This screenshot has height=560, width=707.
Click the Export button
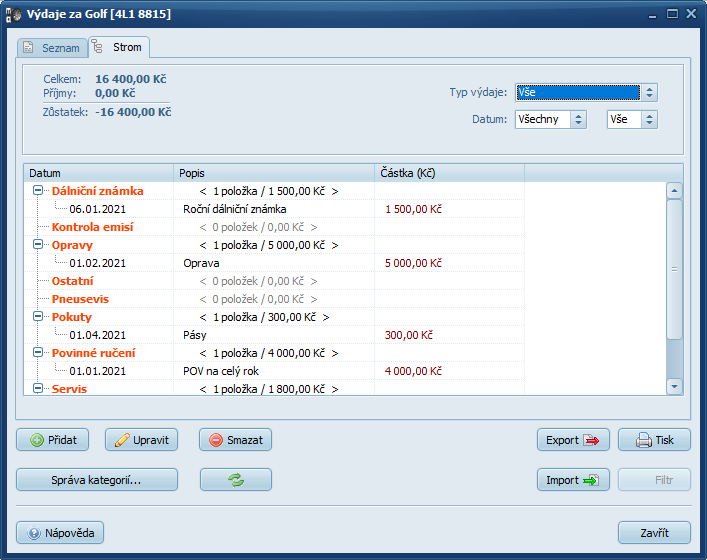click(573, 440)
